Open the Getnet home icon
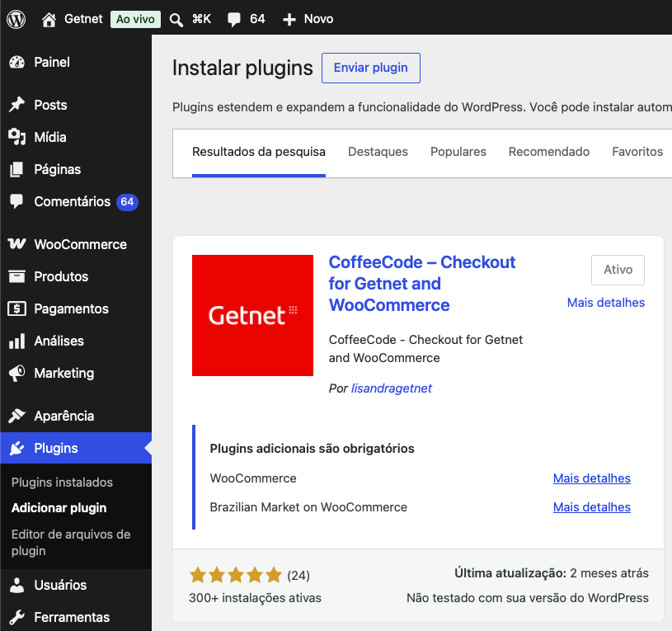This screenshot has width=672, height=631. pyautogui.click(x=49, y=19)
